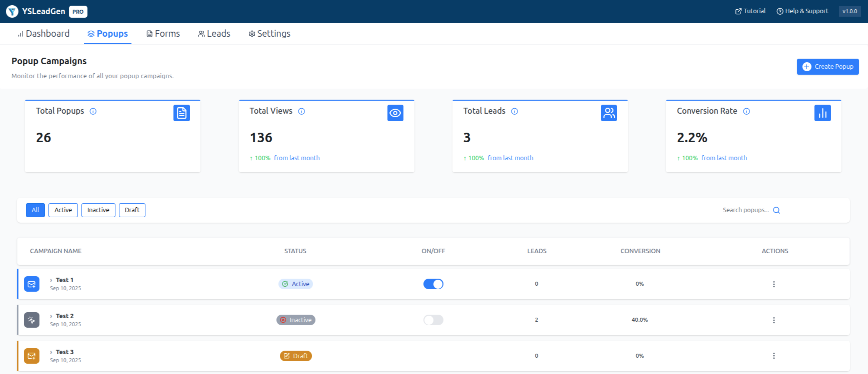Switch to the Forms tab
The image size is (868, 374).
163,34
